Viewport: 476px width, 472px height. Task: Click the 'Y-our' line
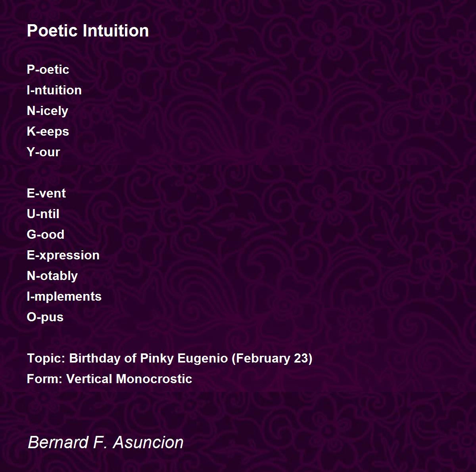(43, 152)
